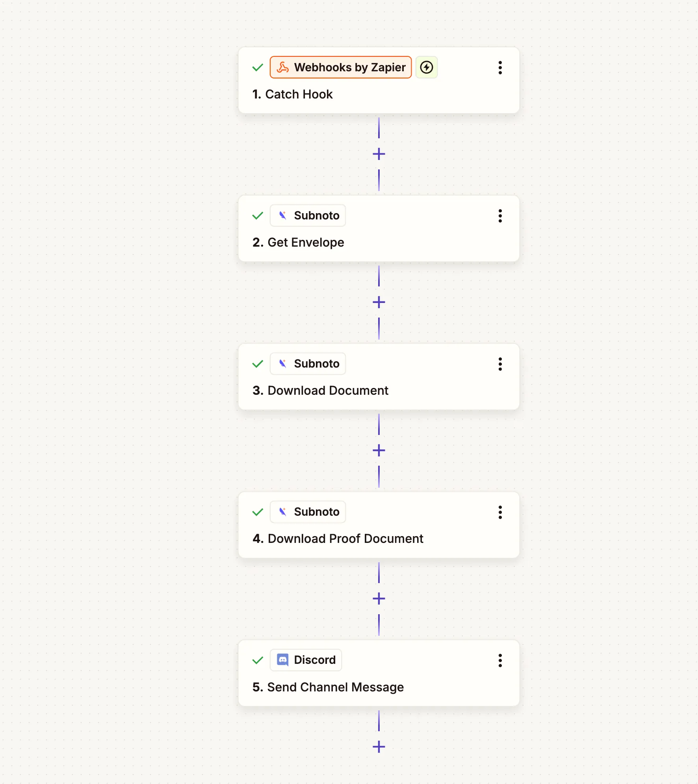Open the three-dot menu on Send Channel Message
Image resolution: width=698 pixels, height=784 pixels.
[x=500, y=660]
